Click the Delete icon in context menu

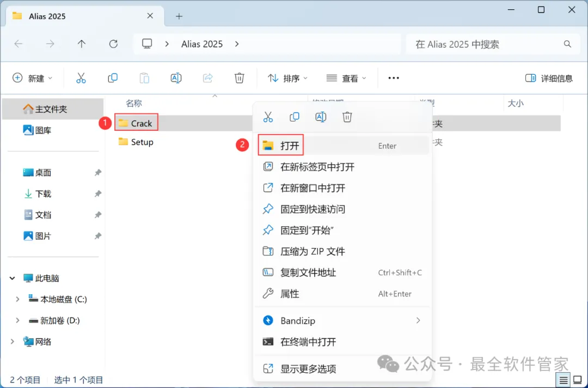tap(347, 117)
